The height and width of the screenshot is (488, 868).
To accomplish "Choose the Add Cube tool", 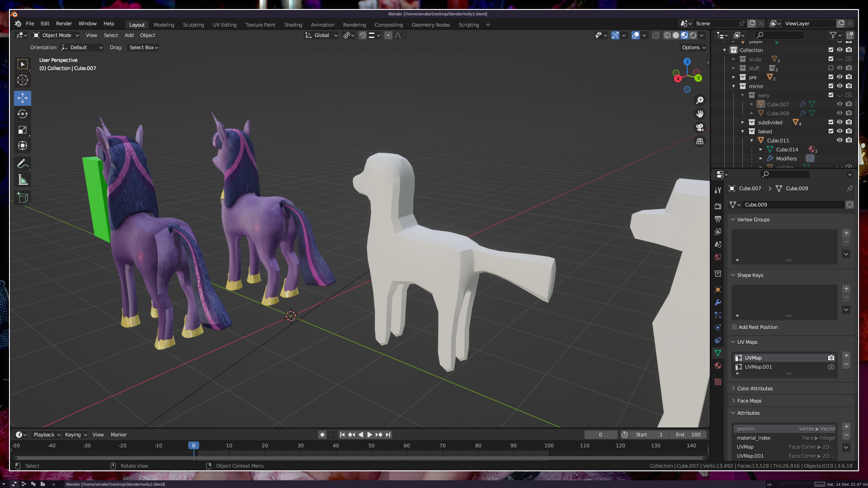I will pos(23,198).
